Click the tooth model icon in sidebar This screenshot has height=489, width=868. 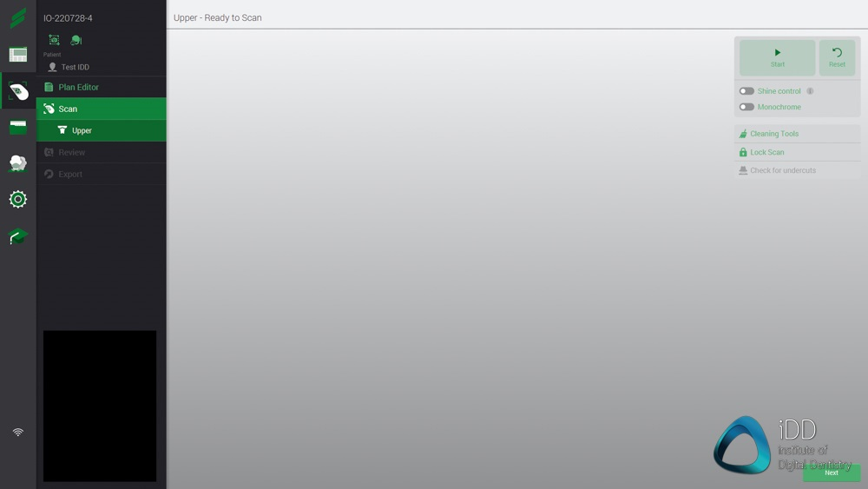[x=18, y=163]
